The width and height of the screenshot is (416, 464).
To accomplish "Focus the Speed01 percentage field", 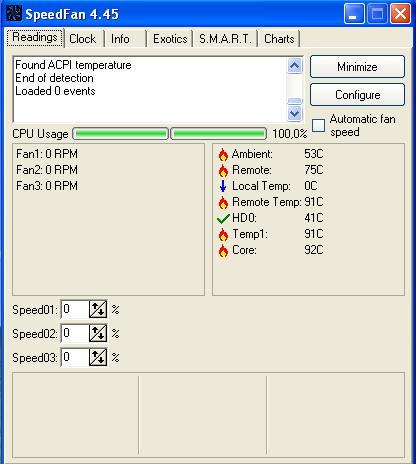I will click(x=75, y=309).
